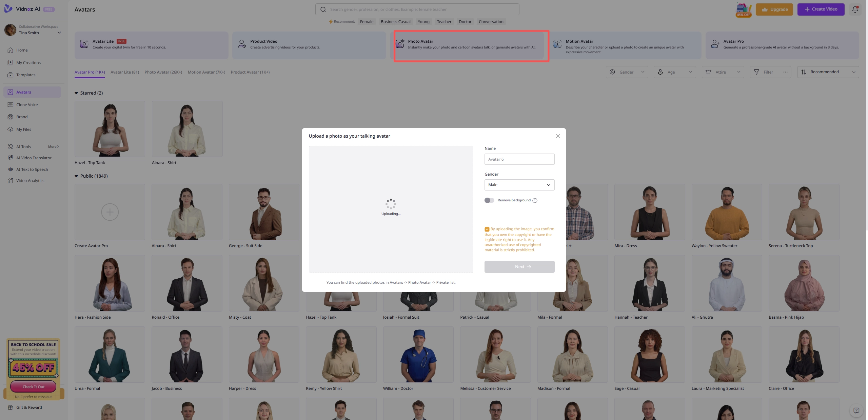Collapse the Starred (2) section
The height and width of the screenshot is (420, 868).
point(76,93)
